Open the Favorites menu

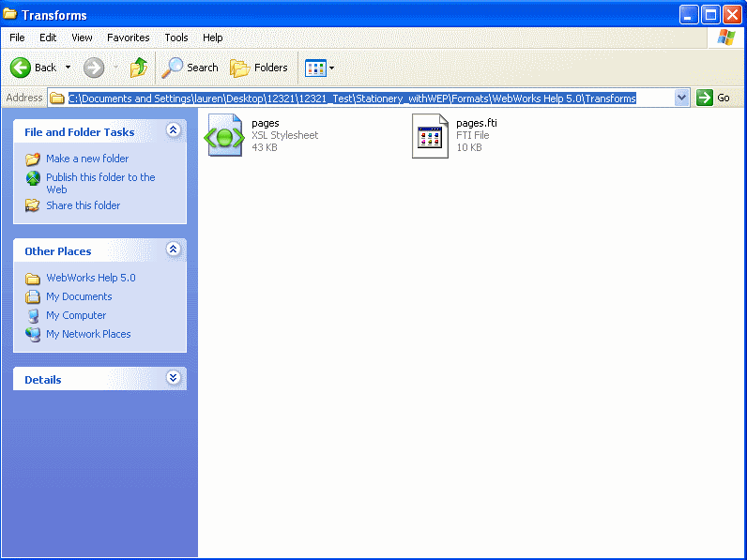128,38
